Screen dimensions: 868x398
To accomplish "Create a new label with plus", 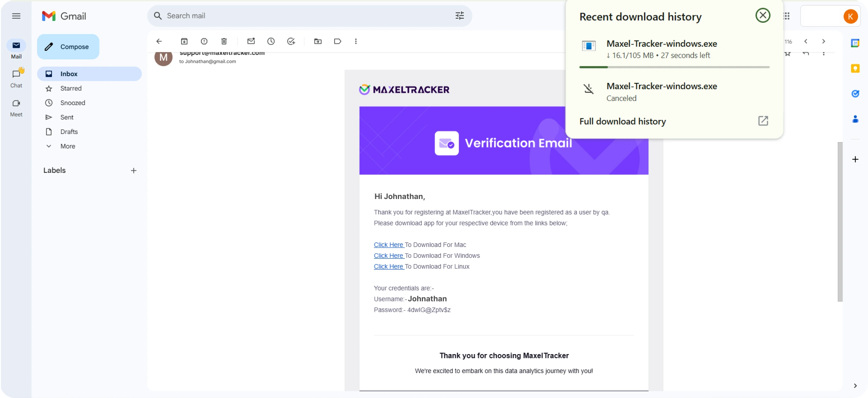I will pos(133,171).
